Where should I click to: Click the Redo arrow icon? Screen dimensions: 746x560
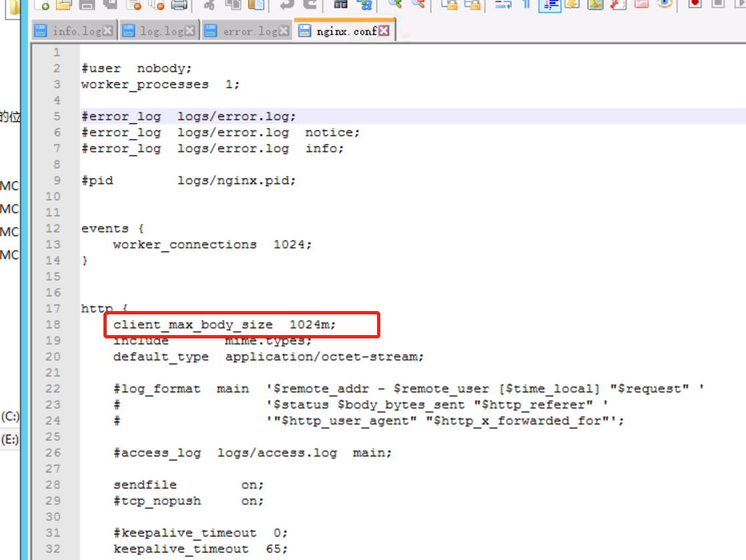point(308,5)
